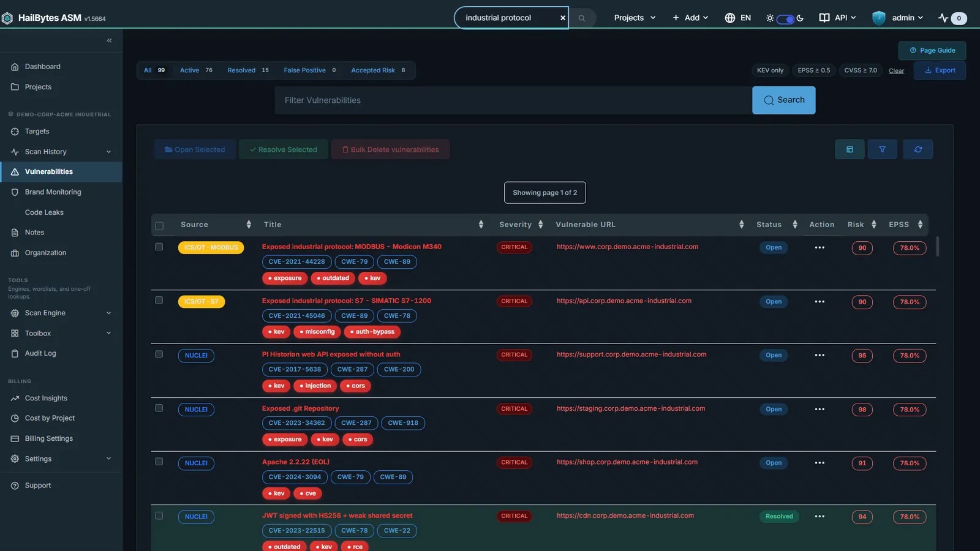980x551 pixels.
Task: Open the staging.corp.demo.acme-industrial.com URL
Action: 631,408
